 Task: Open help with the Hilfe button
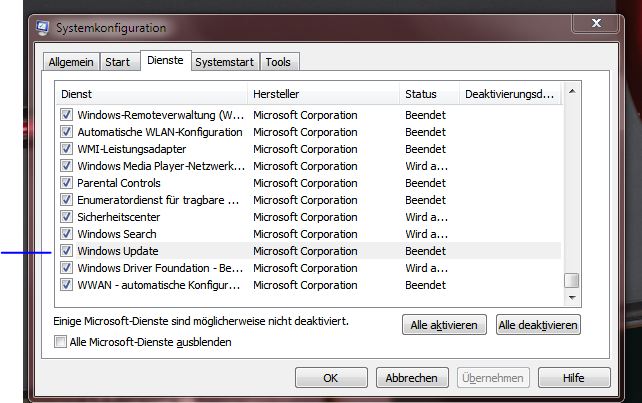(x=574, y=378)
